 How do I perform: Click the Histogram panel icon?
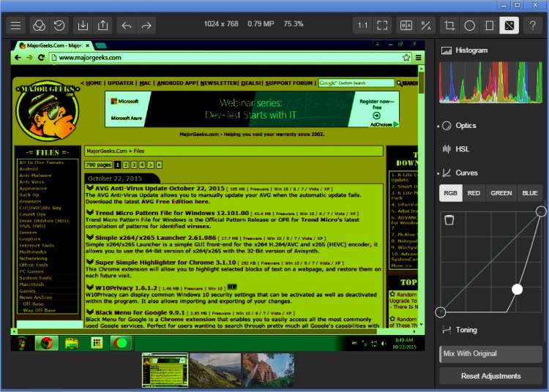point(447,50)
